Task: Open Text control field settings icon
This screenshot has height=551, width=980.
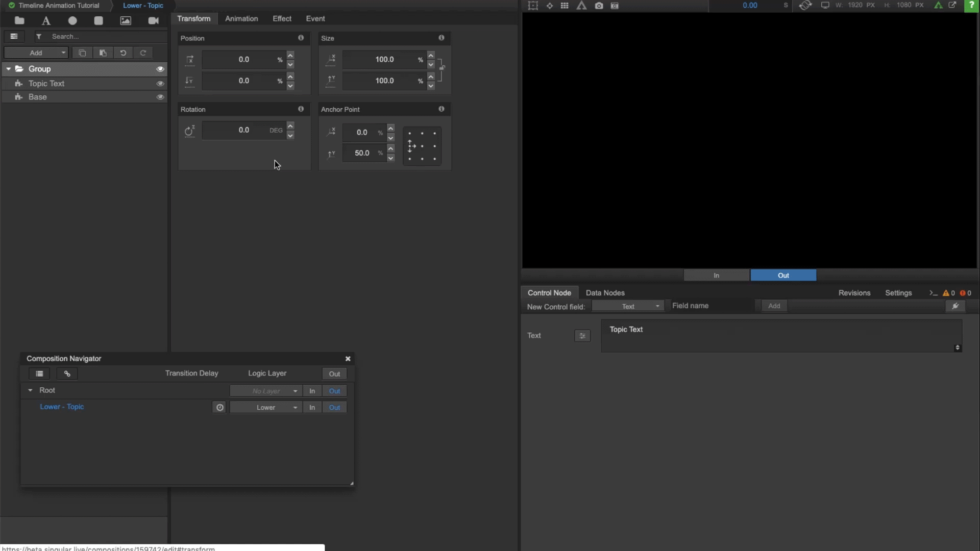Action: coord(582,336)
